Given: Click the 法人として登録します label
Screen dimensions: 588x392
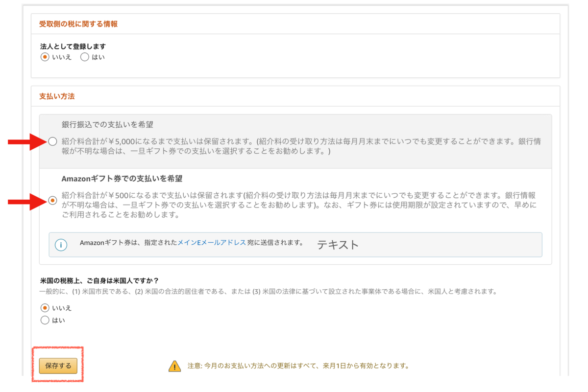Looking at the screenshot, I should pos(73,46).
